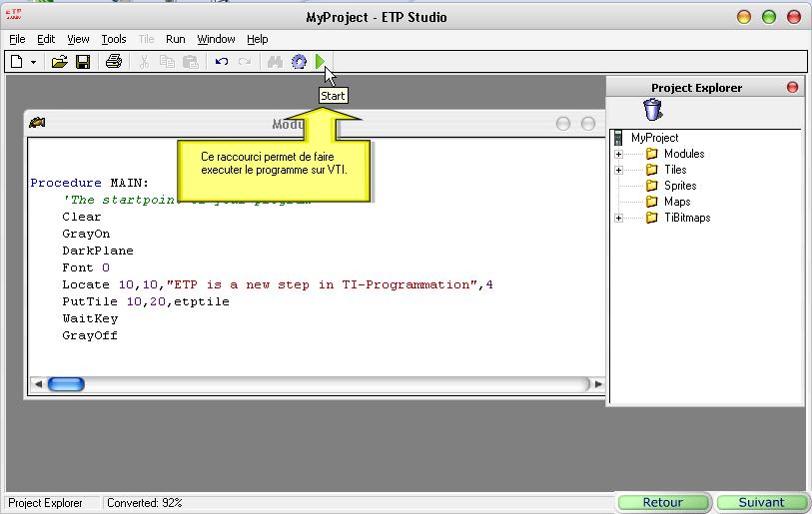Open the New file dropdown arrow
Screen dimensions: 812x514
pyautogui.click(x=33, y=62)
